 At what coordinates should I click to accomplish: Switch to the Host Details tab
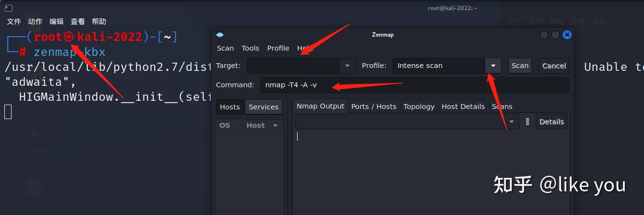click(x=463, y=107)
